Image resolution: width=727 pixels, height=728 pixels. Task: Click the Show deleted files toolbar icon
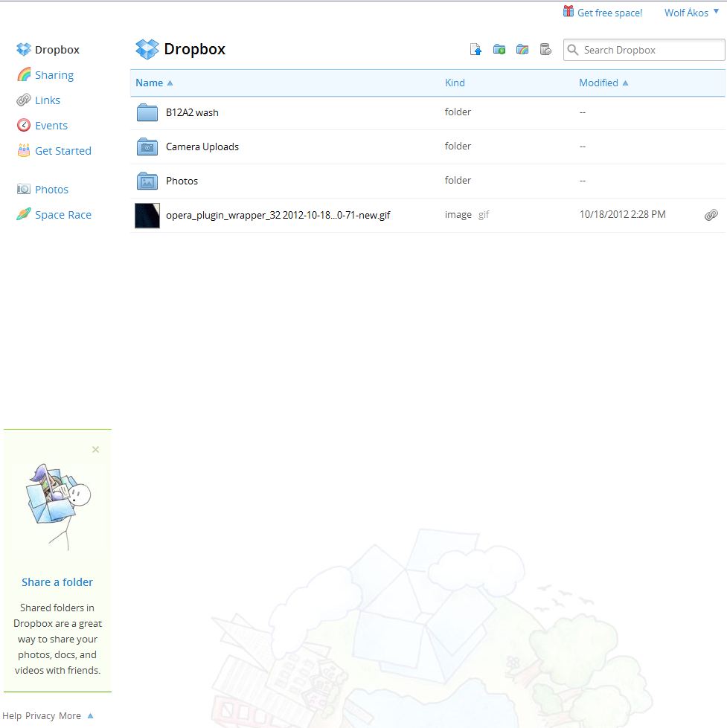click(x=545, y=49)
